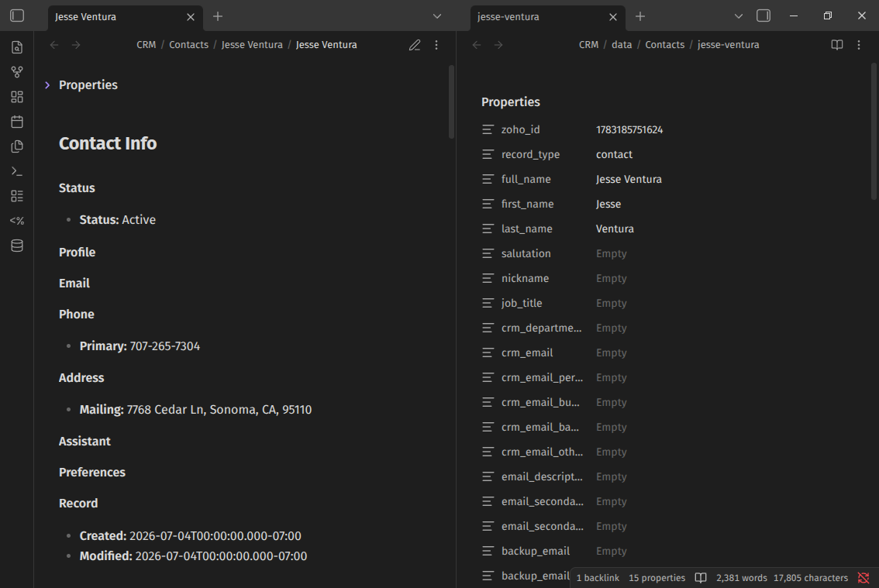Click job_title property type icon
Screen dimensions: 879x588
(x=488, y=303)
